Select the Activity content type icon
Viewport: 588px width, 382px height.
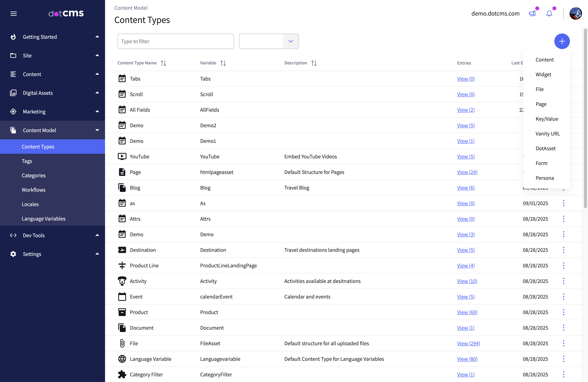122,281
